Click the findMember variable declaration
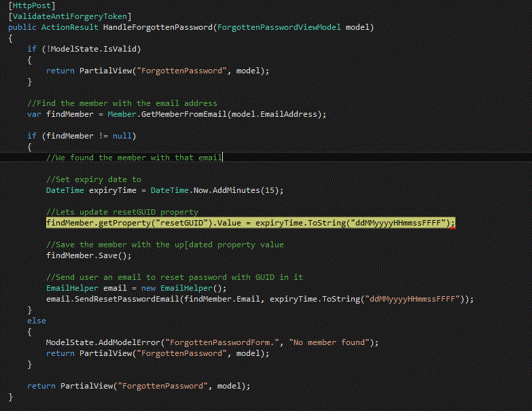532x411 pixels. click(x=69, y=114)
